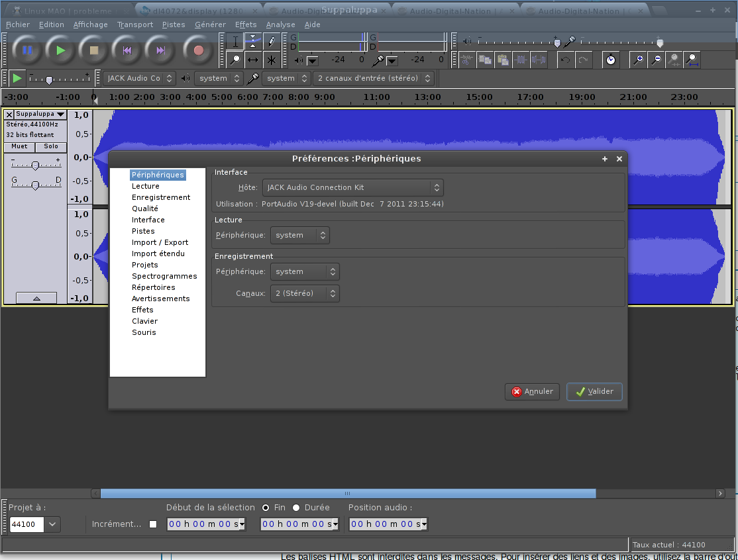Image resolution: width=738 pixels, height=560 pixels.
Task: Expand the Canaux 2 (Stéréo) dropdown
Action: pos(305,293)
